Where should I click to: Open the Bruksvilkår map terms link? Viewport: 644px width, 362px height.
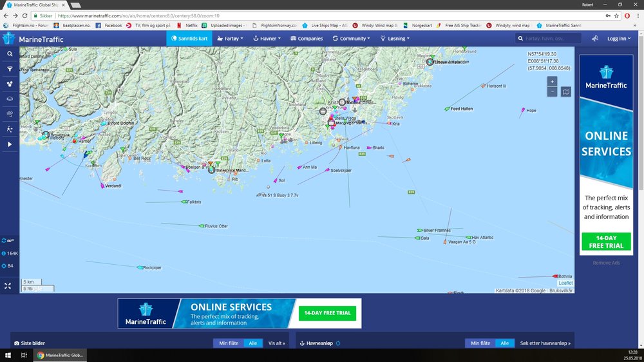(x=561, y=291)
